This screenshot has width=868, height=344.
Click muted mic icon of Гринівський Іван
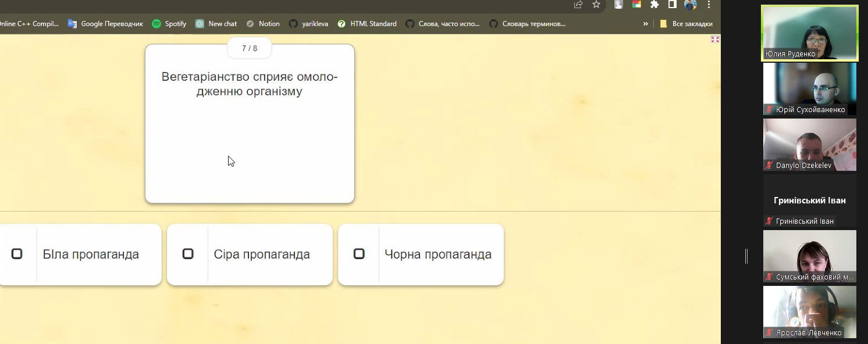(769, 221)
